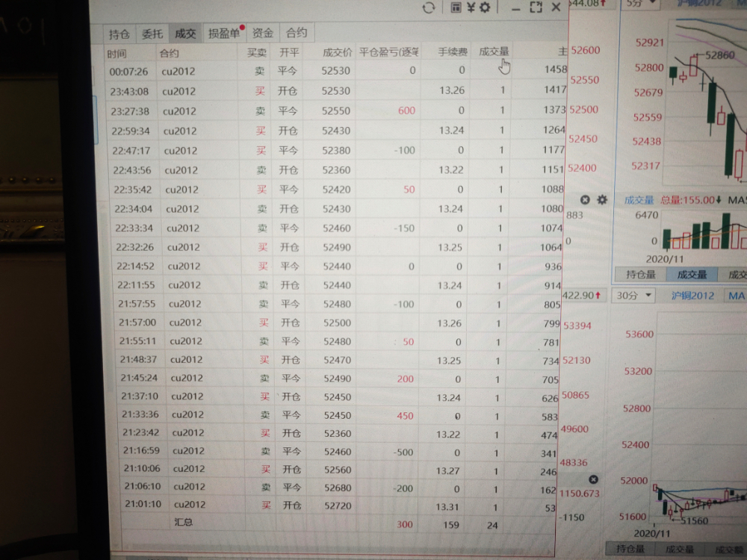
Task: Click fee 13.22 in the 22:43:56 row
Action: coord(450,169)
